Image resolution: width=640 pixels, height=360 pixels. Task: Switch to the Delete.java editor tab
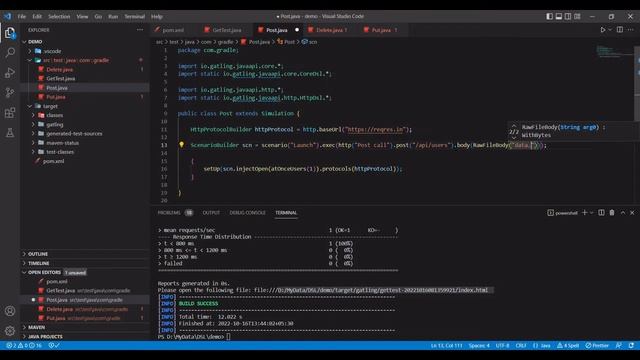point(330,30)
